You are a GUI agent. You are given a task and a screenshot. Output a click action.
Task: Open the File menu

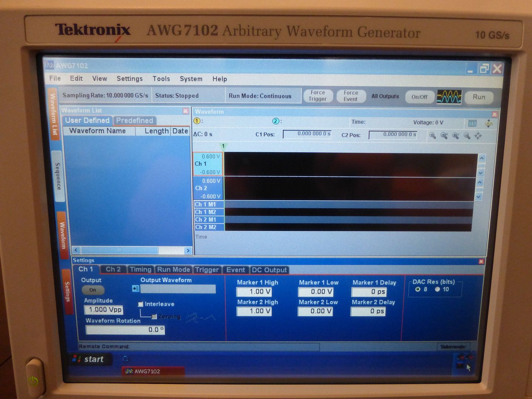coord(55,78)
